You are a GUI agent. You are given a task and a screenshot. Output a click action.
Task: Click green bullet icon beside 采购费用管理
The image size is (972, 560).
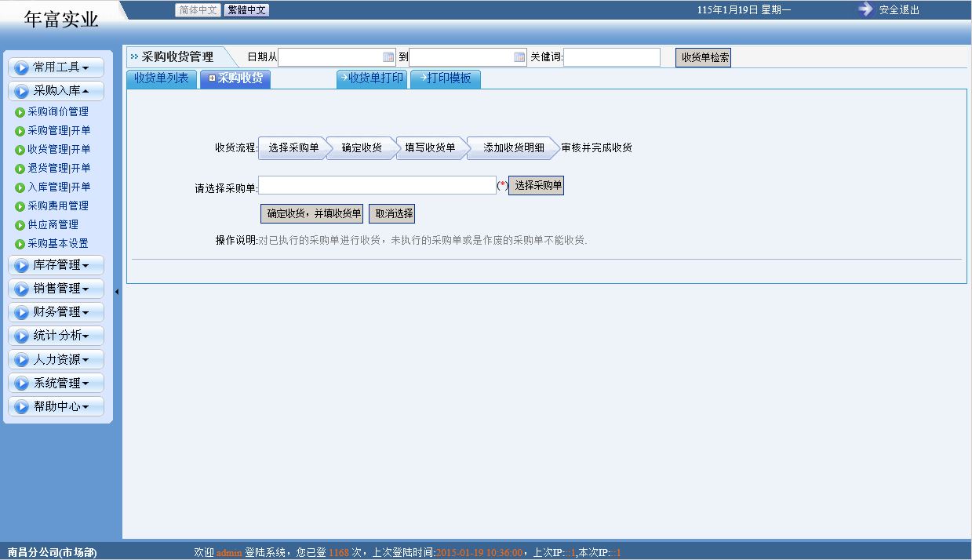[x=20, y=206]
